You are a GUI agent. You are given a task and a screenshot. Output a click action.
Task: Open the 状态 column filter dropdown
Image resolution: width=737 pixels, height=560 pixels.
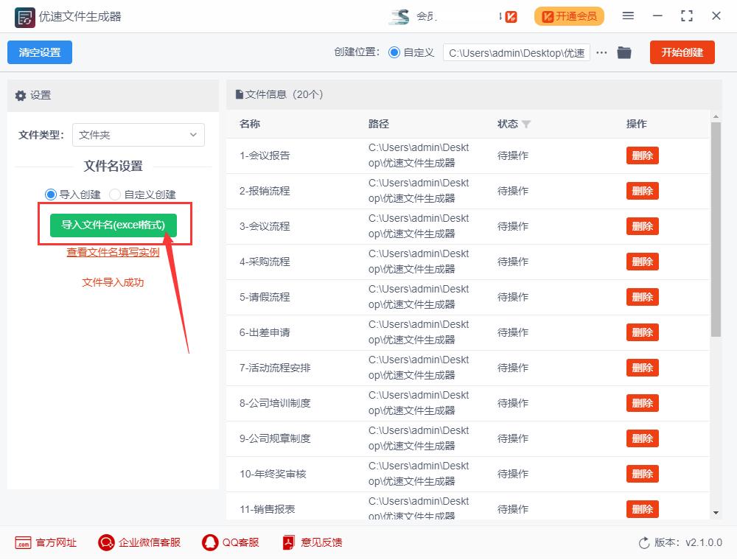pyautogui.click(x=528, y=124)
